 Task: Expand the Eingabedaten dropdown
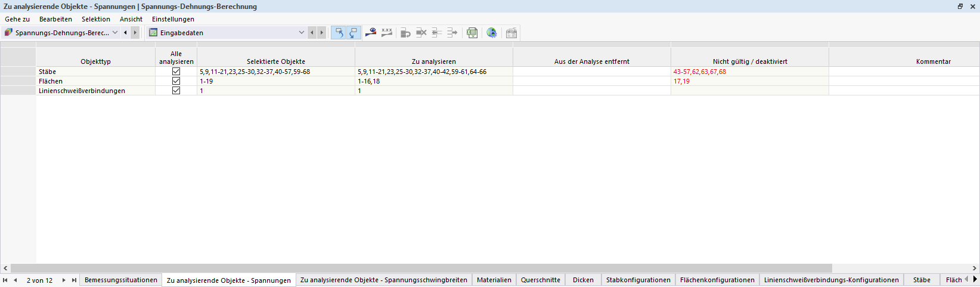[x=301, y=33]
